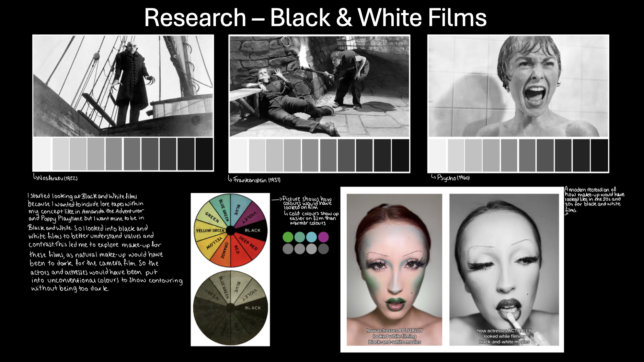This screenshot has width=644, height=362.
Task: Select the light blue colour dot
Action: tap(311, 237)
